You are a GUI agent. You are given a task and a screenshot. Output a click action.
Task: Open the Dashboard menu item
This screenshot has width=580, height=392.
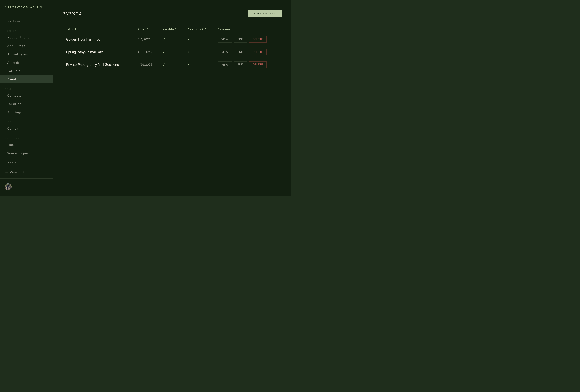point(14,21)
